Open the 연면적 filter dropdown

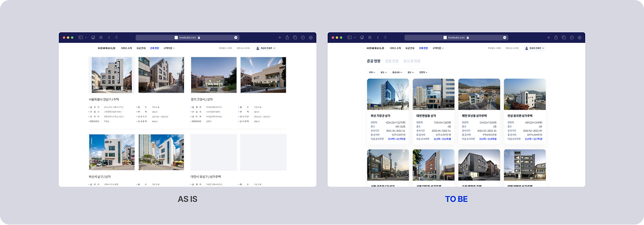[425, 72]
